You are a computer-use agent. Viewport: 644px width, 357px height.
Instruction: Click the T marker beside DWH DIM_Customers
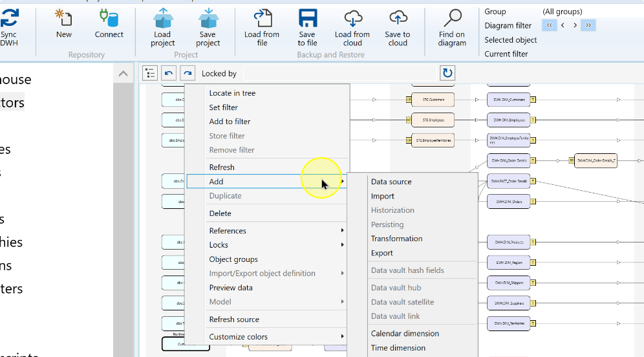tap(533, 100)
